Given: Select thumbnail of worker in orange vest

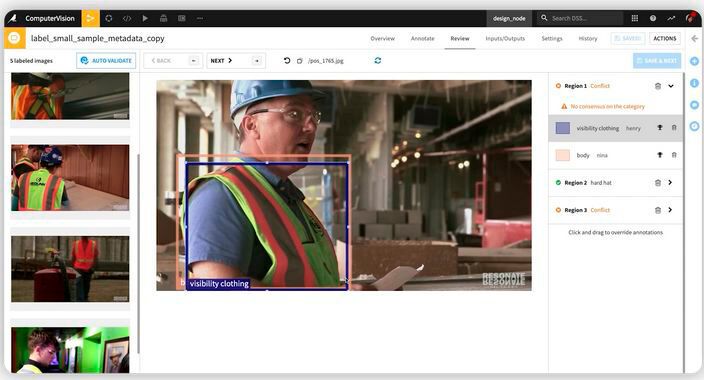Looking at the screenshot, I should tap(70, 269).
